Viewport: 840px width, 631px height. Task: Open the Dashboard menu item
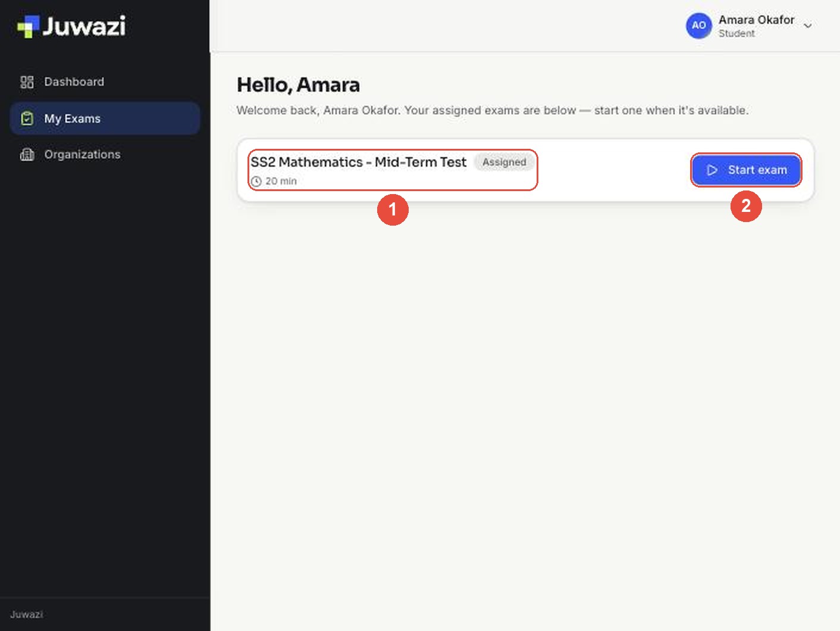[105, 82]
